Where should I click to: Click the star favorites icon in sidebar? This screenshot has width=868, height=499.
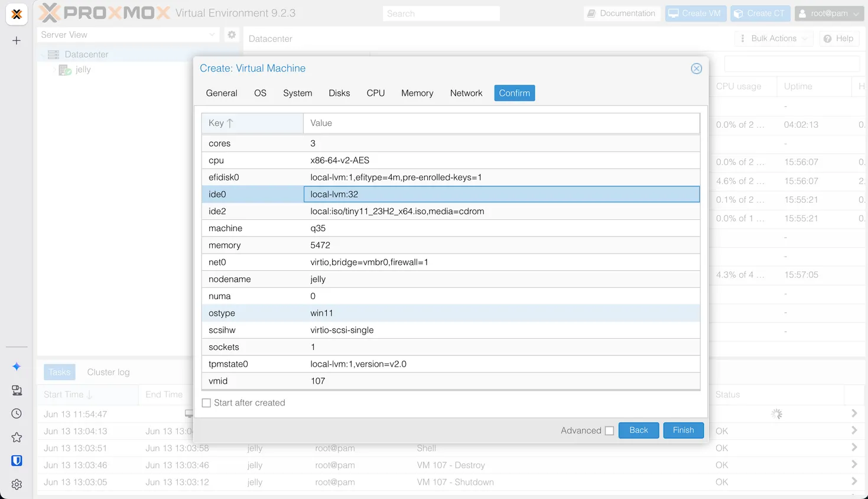(x=17, y=438)
